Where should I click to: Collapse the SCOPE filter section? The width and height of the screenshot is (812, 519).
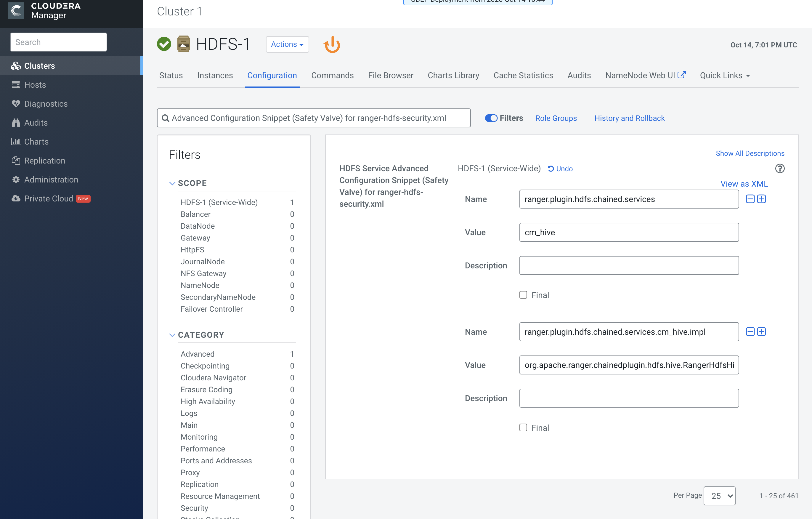(x=172, y=183)
